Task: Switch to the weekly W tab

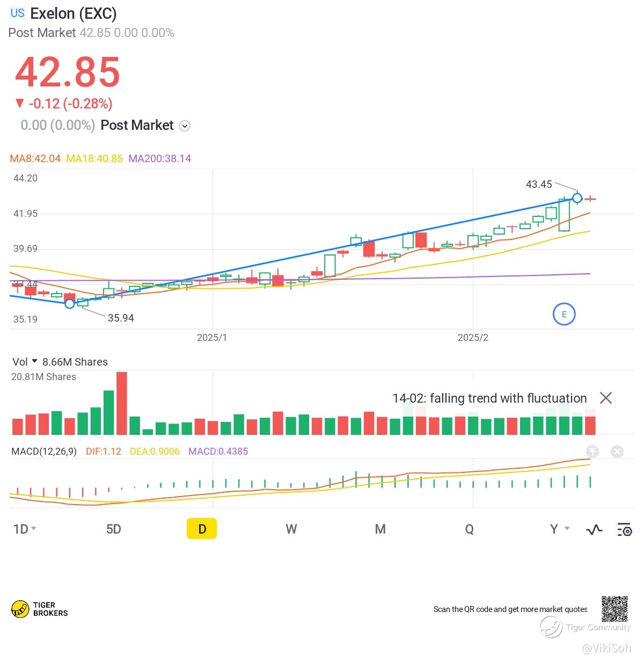Action: coord(291,529)
